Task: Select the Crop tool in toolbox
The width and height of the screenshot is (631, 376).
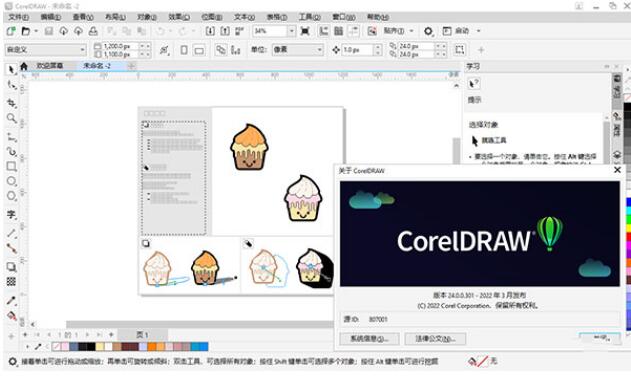Action: click(x=11, y=103)
